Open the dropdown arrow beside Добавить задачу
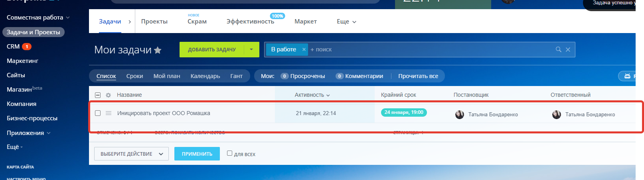This screenshot has height=180, width=644. point(251,49)
